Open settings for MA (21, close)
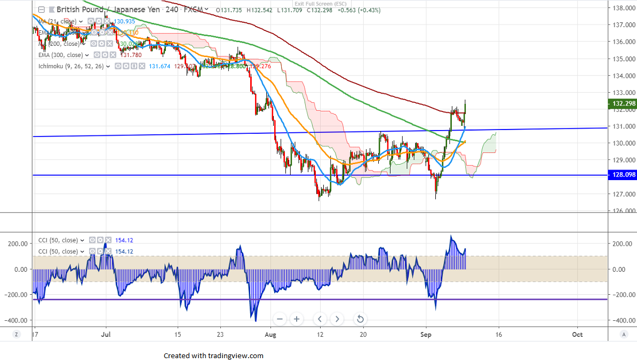This screenshot has height=364, width=637. click(x=98, y=21)
